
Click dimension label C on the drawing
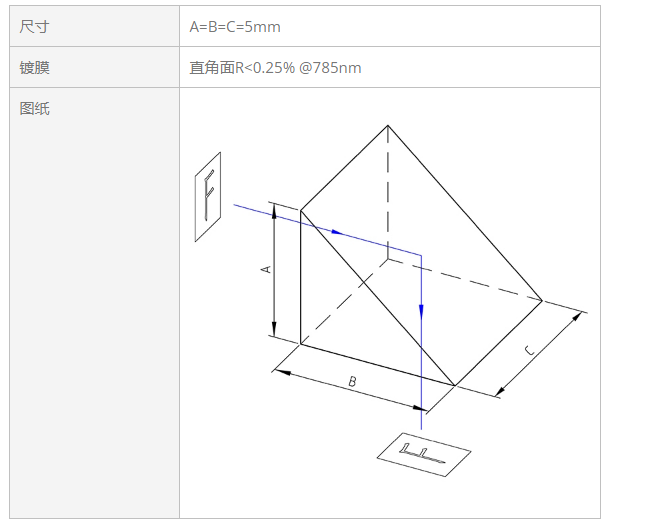pyautogui.click(x=529, y=351)
